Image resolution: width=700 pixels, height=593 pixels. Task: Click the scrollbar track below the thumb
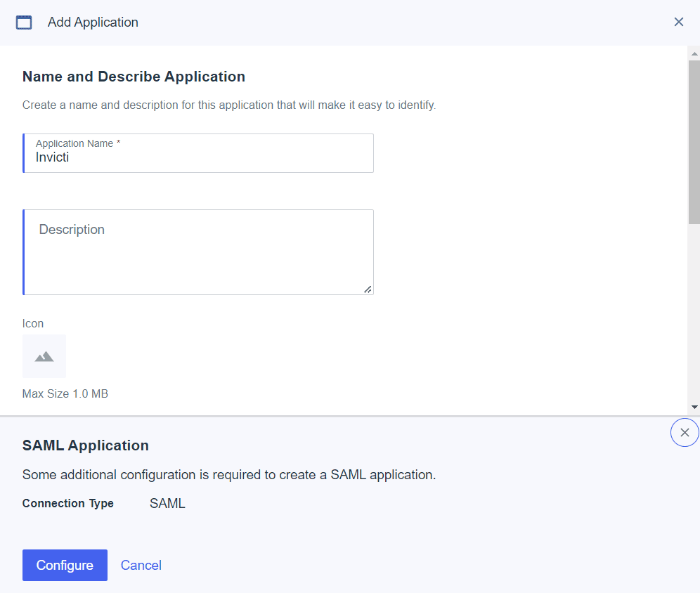pos(694,309)
